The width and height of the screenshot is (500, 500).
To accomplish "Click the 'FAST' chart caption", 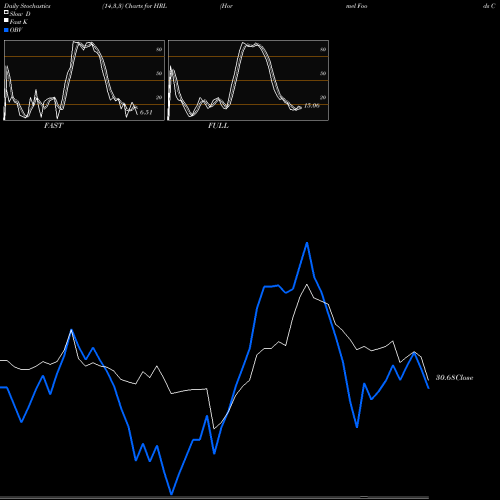I will [x=53, y=126].
